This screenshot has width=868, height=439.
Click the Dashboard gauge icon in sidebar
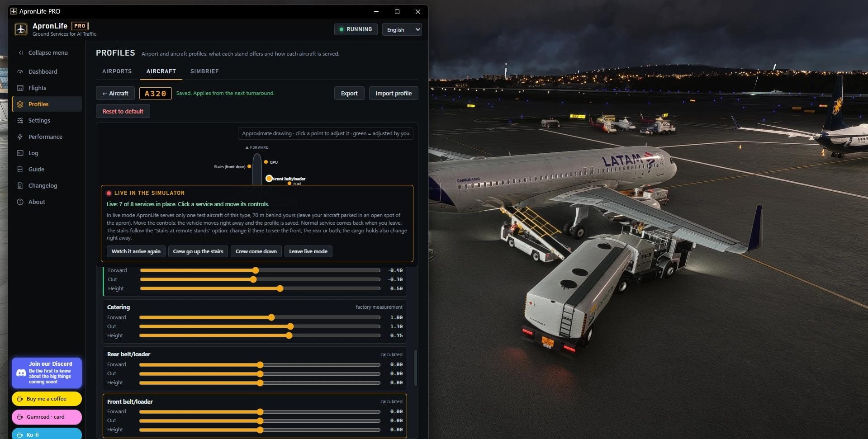[x=20, y=71]
